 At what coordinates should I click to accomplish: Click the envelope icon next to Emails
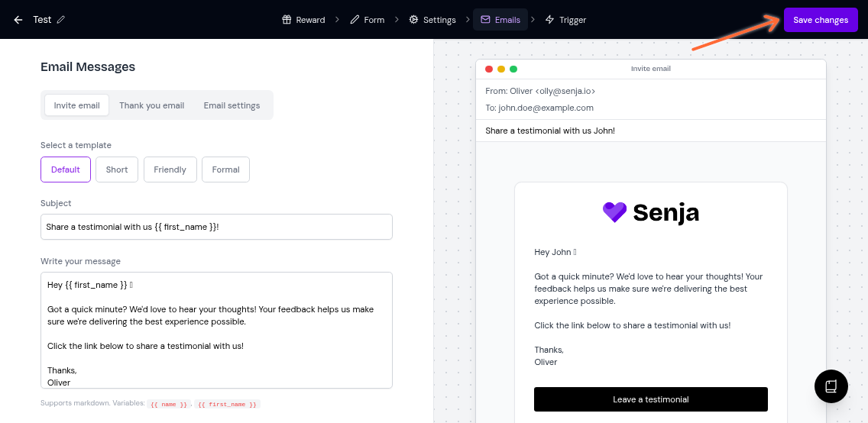click(485, 20)
